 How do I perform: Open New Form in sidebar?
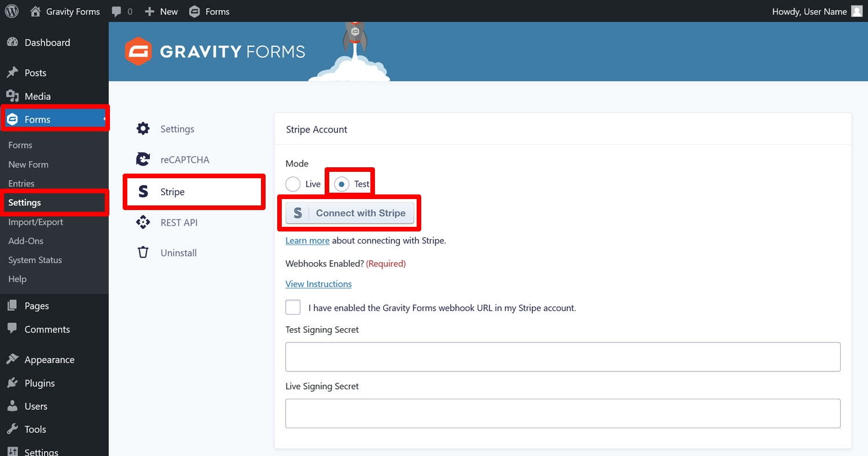click(x=28, y=164)
